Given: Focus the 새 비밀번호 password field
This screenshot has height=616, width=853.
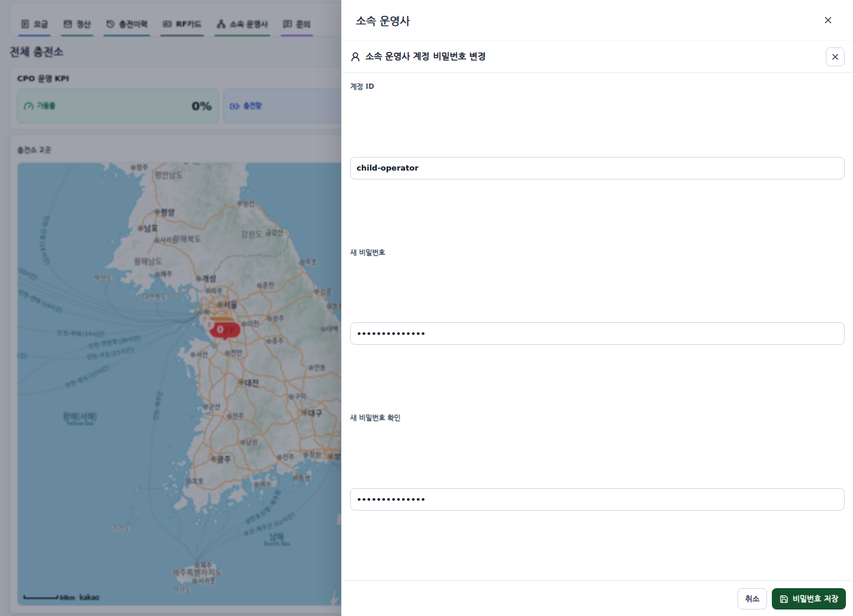Looking at the screenshot, I should click(597, 333).
